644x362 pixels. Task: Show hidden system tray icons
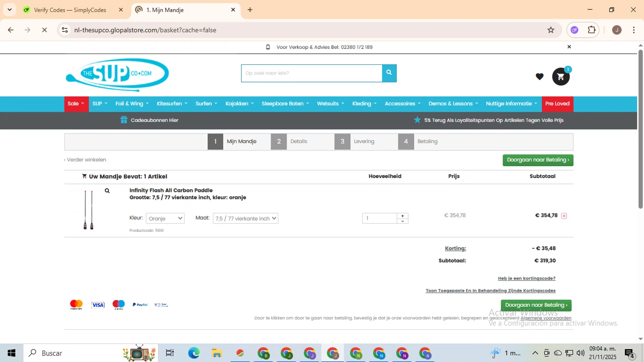coord(535,353)
